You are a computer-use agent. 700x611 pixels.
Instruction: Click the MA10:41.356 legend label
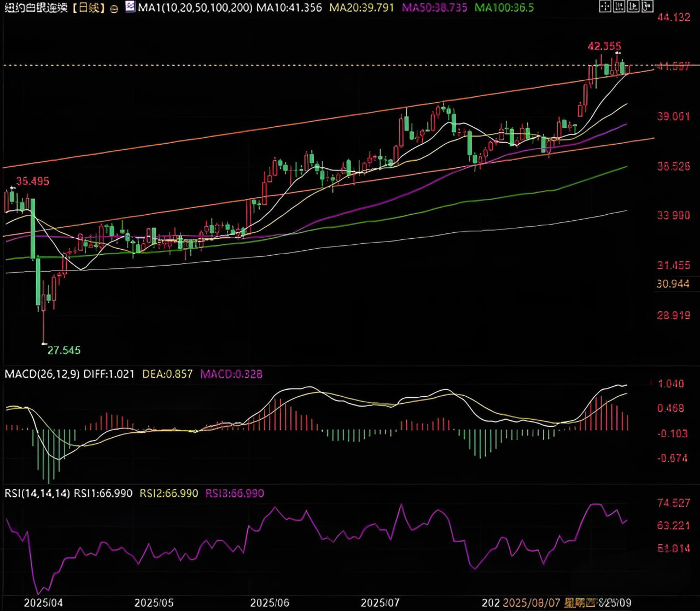pyautogui.click(x=289, y=8)
